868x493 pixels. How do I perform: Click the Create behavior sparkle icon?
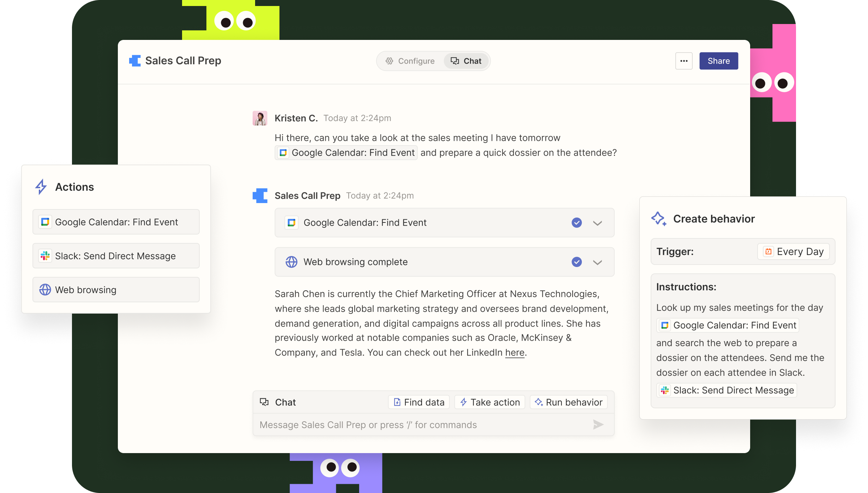tap(659, 218)
